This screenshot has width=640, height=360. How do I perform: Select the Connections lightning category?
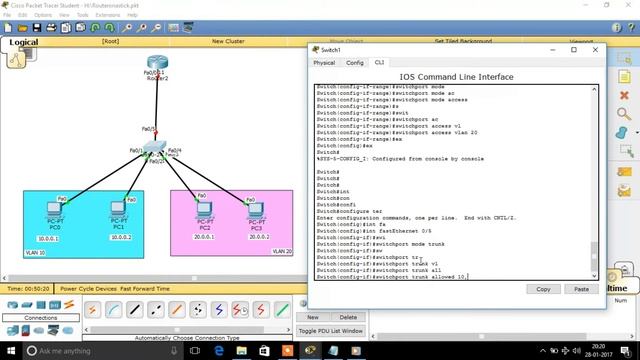69,304
